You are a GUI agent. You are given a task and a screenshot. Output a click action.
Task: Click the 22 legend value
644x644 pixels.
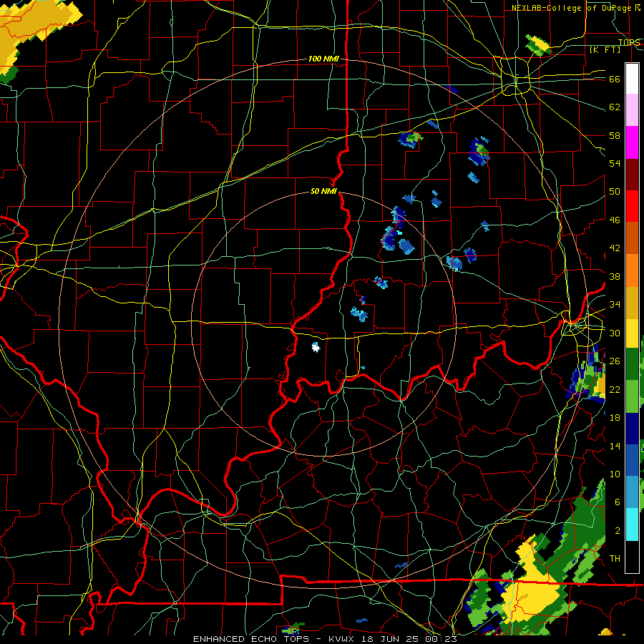coord(615,389)
